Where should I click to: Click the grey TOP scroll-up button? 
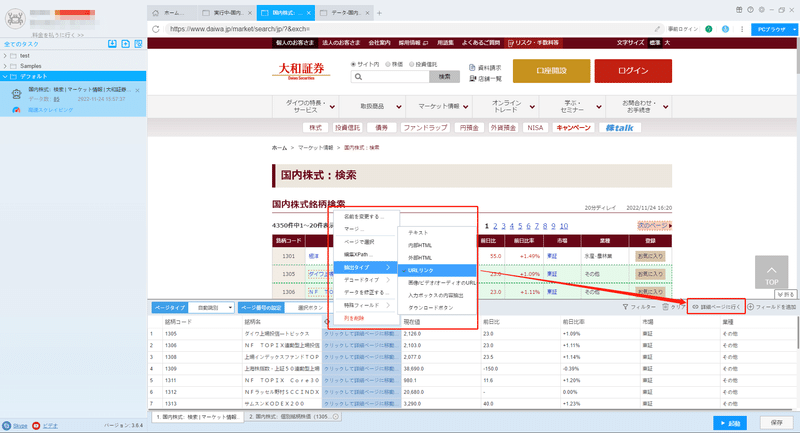tap(771, 272)
